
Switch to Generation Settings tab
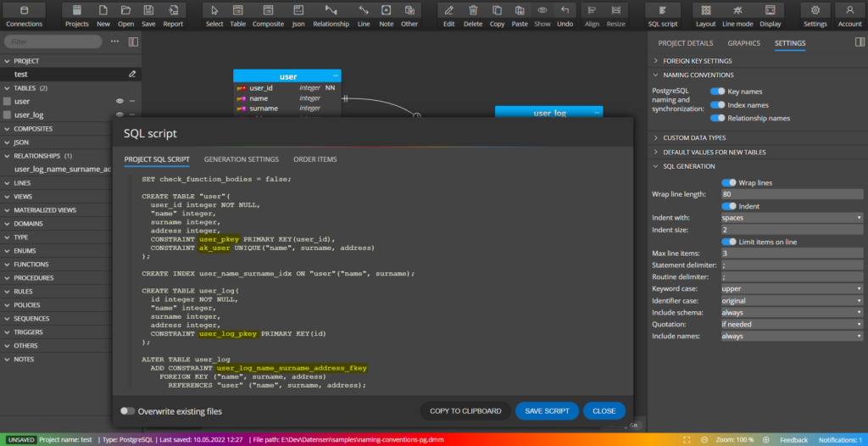click(242, 159)
